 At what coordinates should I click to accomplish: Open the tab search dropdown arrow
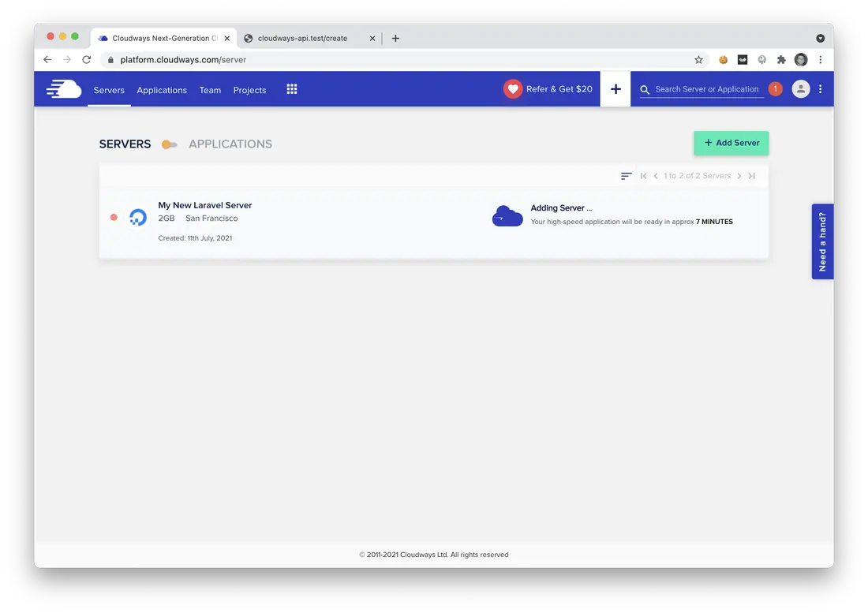[821, 38]
